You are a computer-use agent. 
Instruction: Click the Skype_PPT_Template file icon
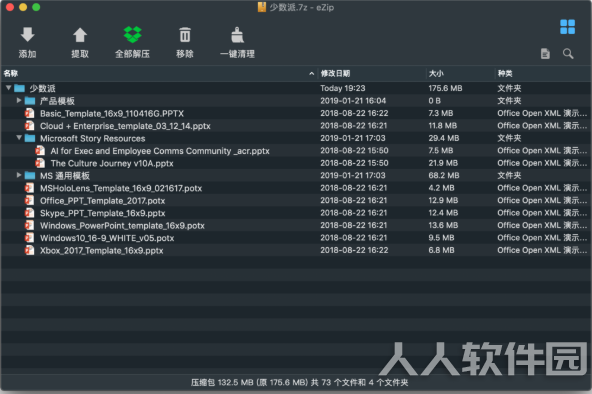(29, 213)
